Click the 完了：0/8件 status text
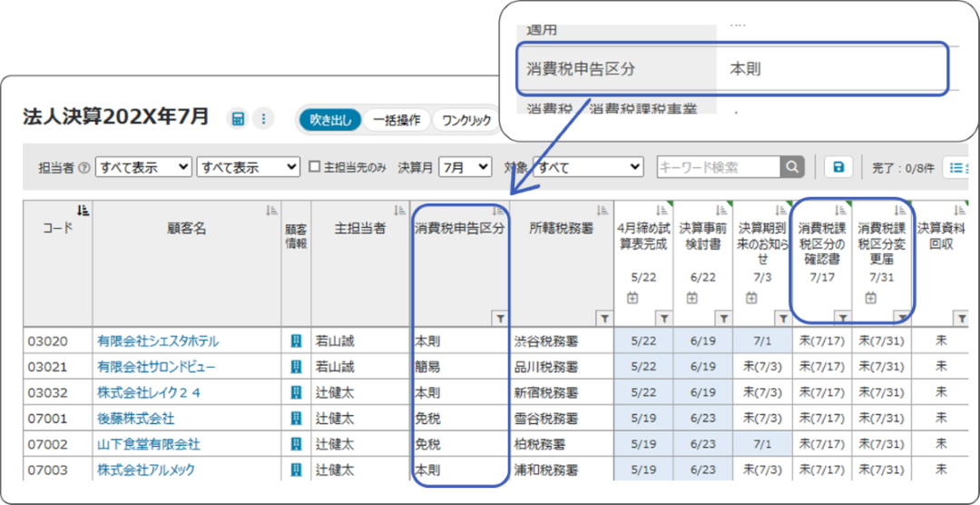This screenshot has width=980, height=505. 903,168
